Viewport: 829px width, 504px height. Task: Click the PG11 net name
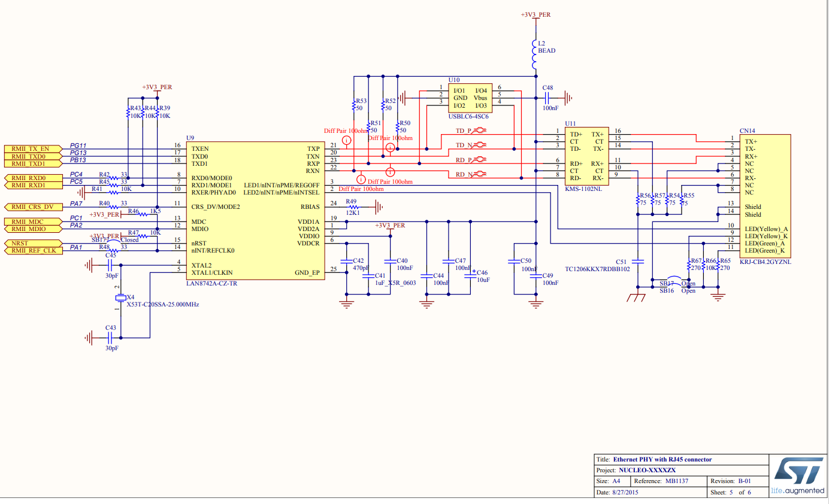(x=78, y=145)
